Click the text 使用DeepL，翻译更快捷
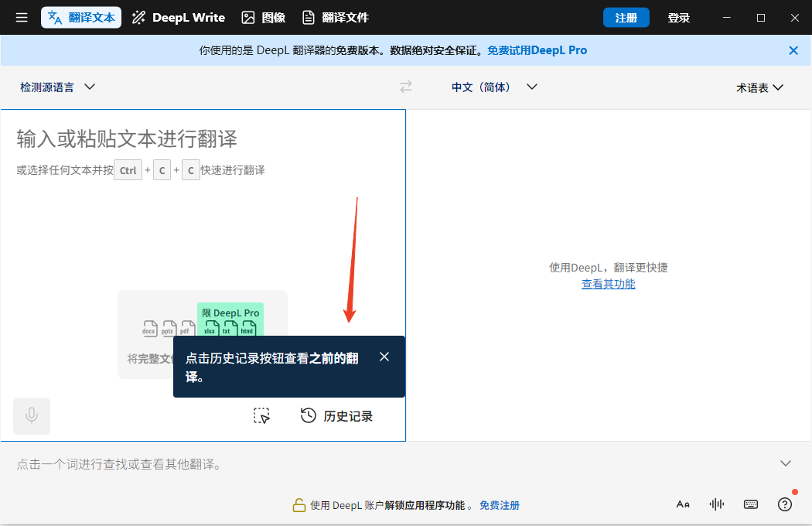This screenshot has height=526, width=812. coord(608,268)
